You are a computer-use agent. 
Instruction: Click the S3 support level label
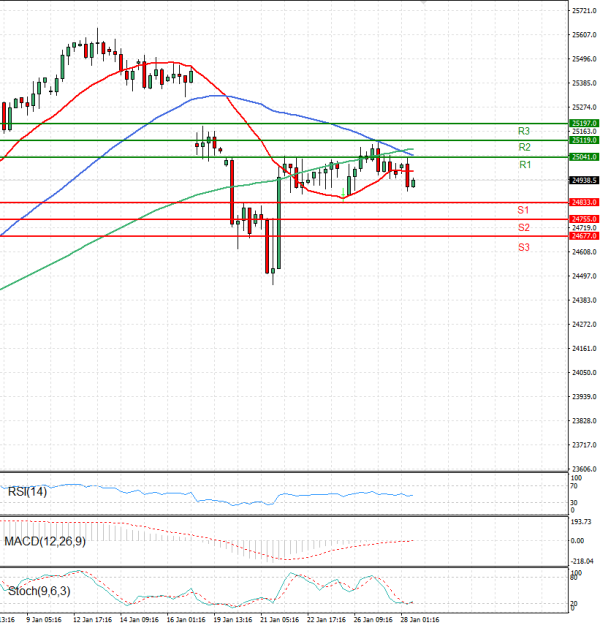tap(523, 247)
